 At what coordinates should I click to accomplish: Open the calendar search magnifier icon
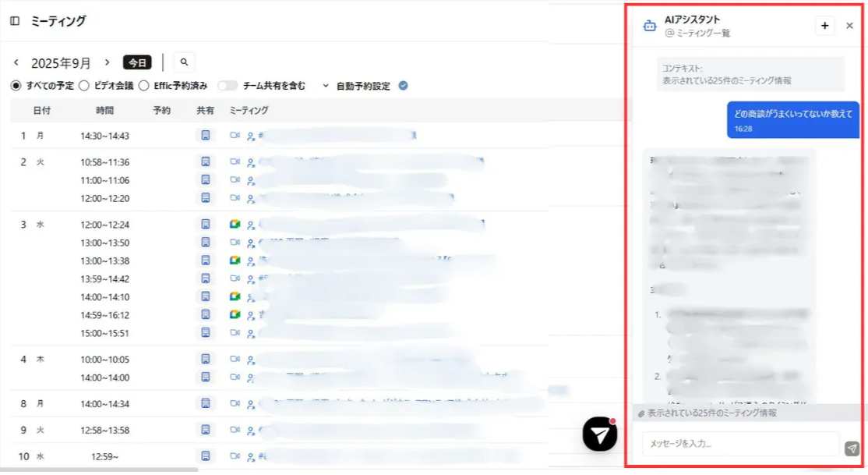click(x=185, y=62)
